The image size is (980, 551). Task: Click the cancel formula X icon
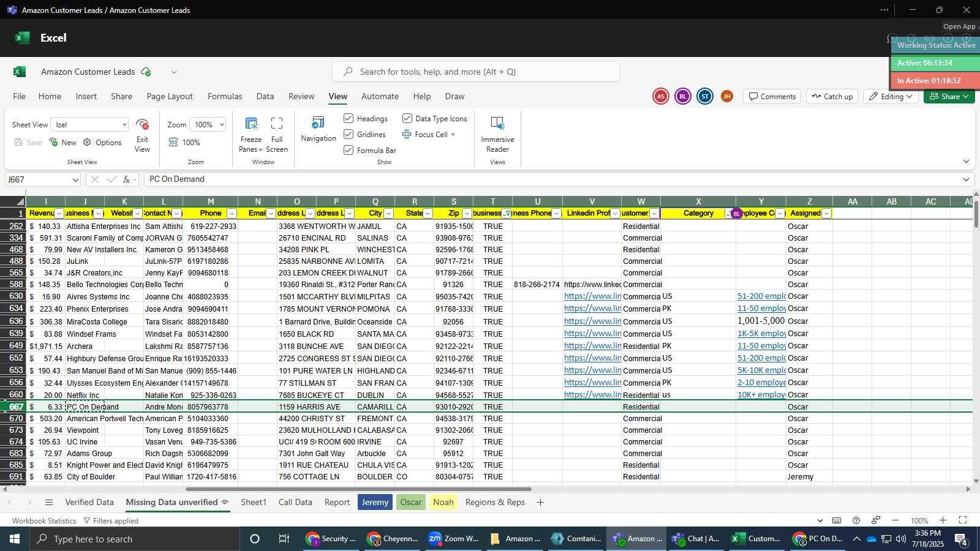(x=94, y=179)
